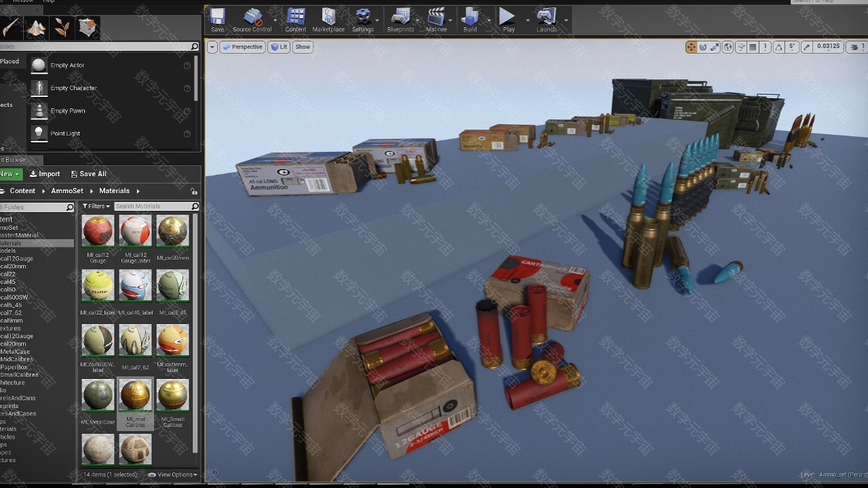Viewport: 868px width, 488px height.
Task: Expand the Build options arrow
Action: [489, 20]
